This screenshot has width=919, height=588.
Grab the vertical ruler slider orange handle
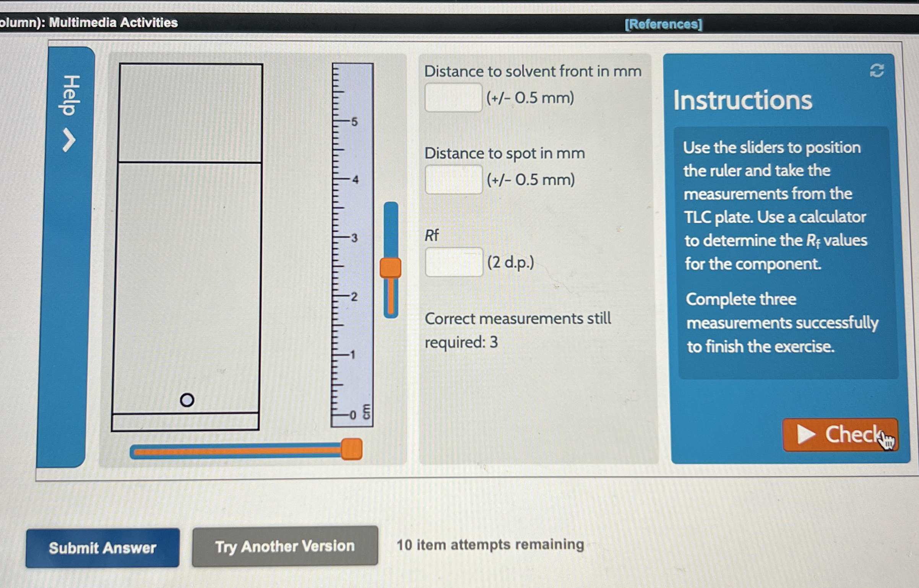[390, 268]
